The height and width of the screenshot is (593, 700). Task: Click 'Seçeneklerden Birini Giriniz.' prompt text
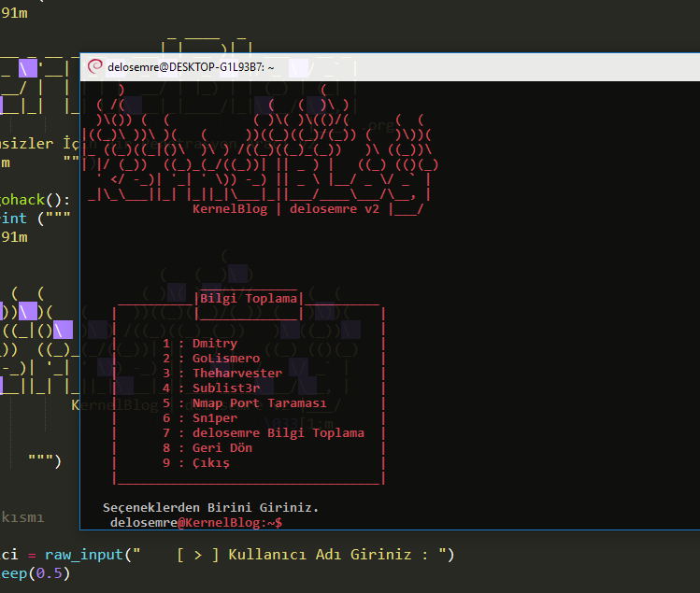tap(210, 508)
